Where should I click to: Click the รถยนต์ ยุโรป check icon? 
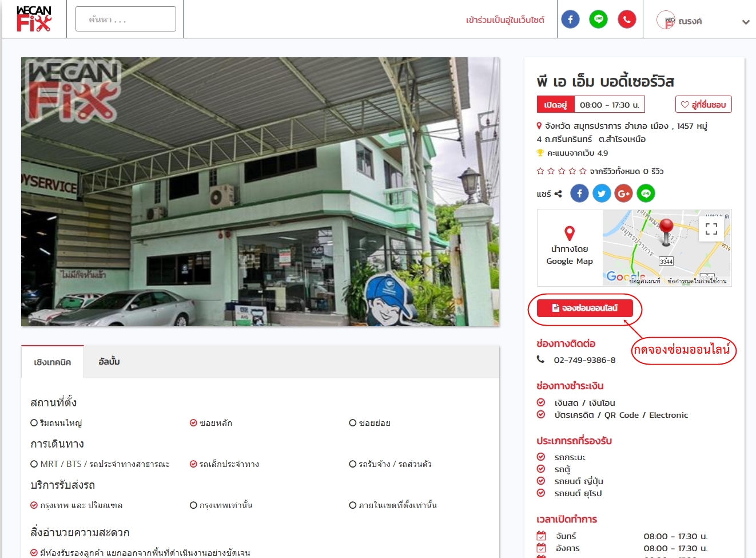[541, 493]
